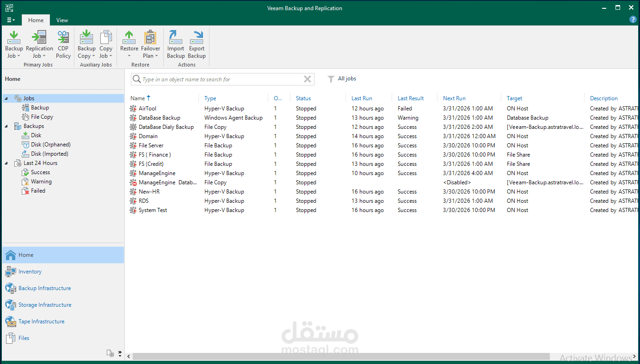Click the Export Backup ribbon icon
640x364 pixels.
197,37
